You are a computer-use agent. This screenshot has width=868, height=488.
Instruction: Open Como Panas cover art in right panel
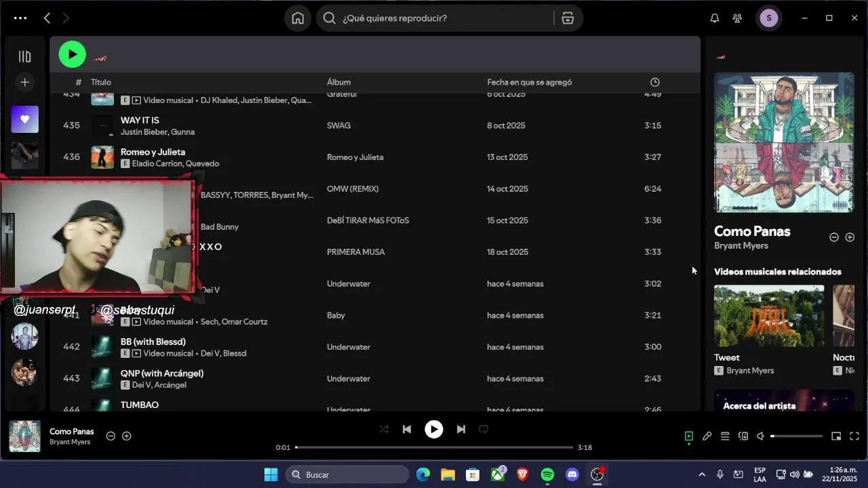(784, 142)
